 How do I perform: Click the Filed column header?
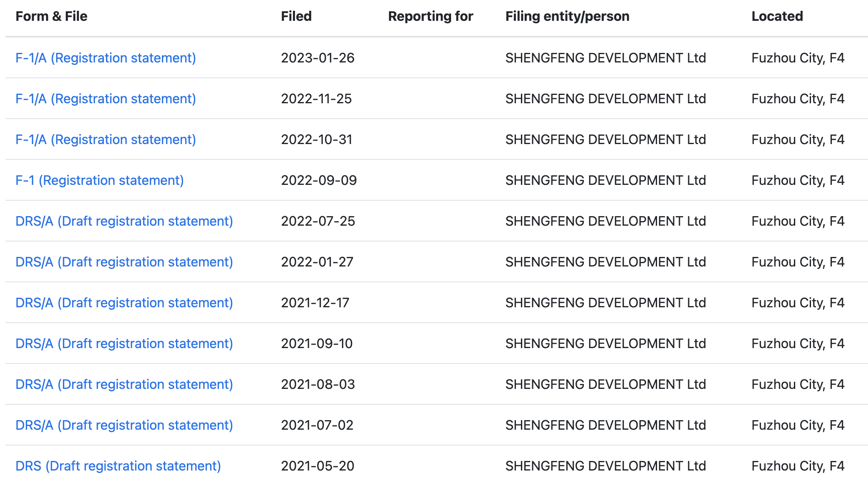tap(296, 16)
